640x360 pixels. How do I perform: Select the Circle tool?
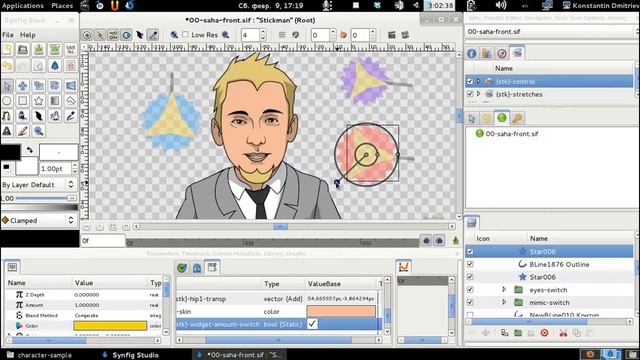click(x=7, y=101)
